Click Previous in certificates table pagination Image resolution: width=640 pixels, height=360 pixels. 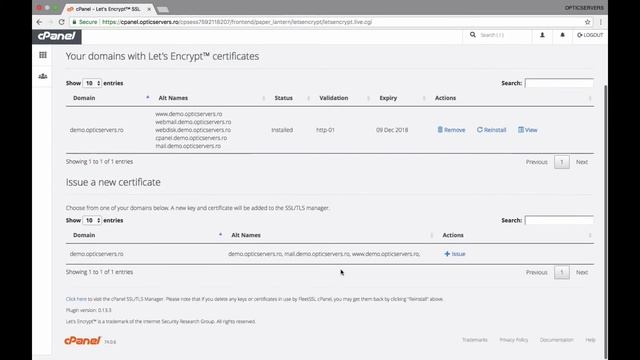[x=536, y=162]
